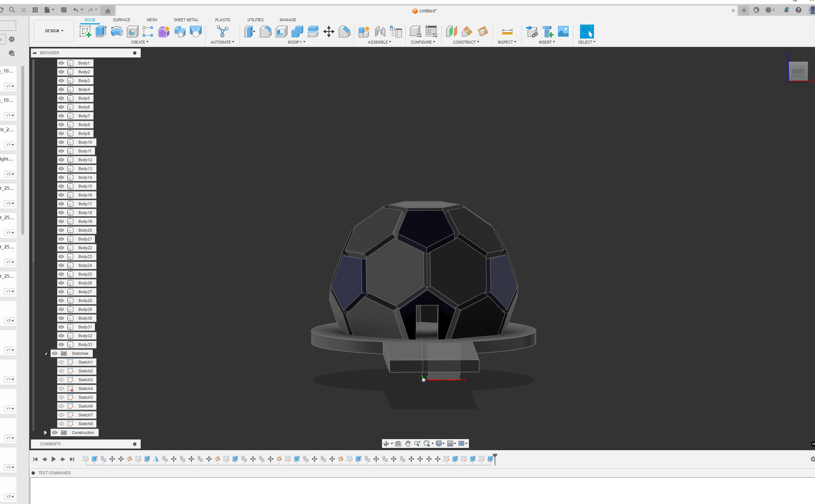Click the first sketch feature in the timeline
The height and width of the screenshot is (504, 815).
pos(85,459)
